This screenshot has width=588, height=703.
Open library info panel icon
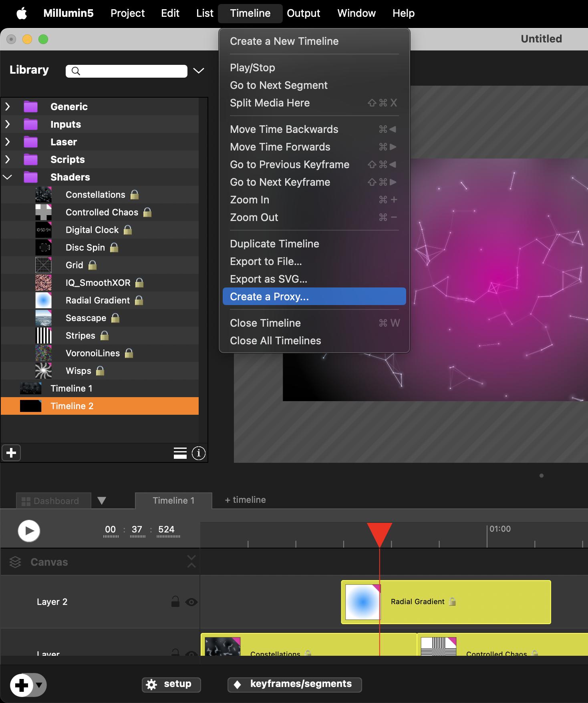[x=198, y=453]
